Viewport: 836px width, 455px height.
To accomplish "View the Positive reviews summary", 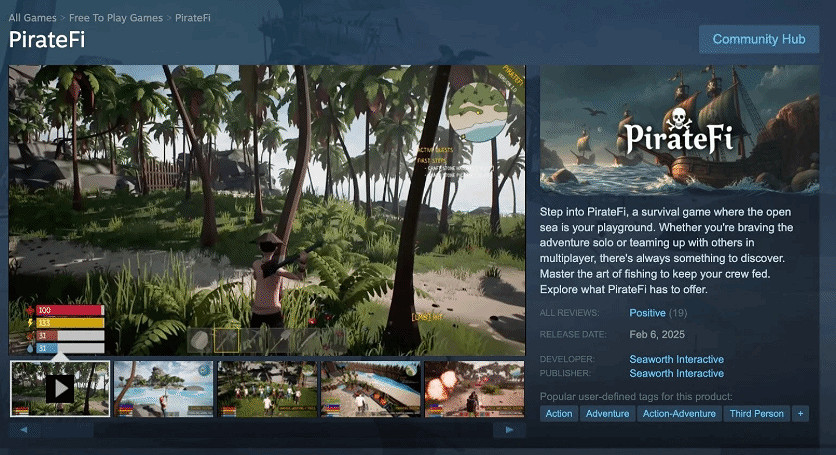I will (647, 313).
